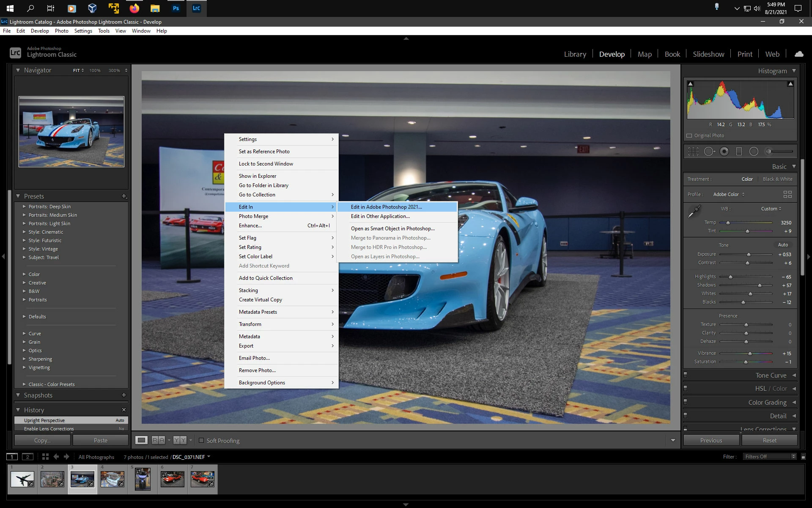Open the profile browser grid icon
The width and height of the screenshot is (812, 508).
click(x=787, y=194)
